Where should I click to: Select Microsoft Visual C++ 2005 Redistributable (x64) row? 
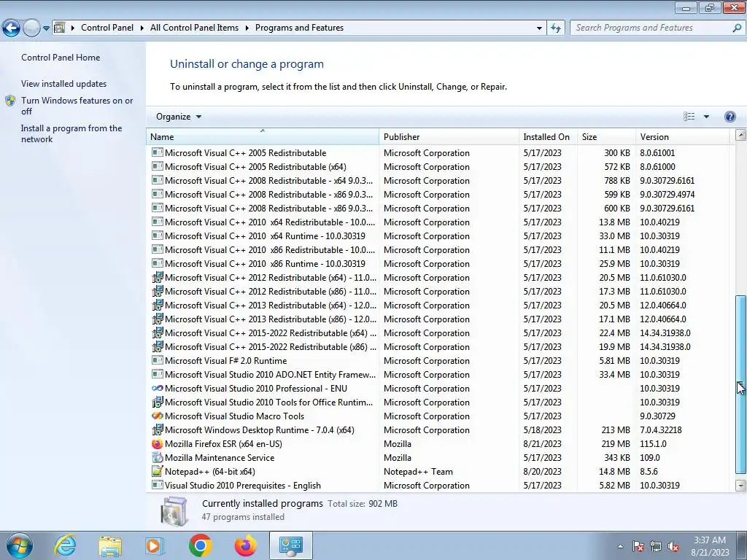(x=438, y=167)
